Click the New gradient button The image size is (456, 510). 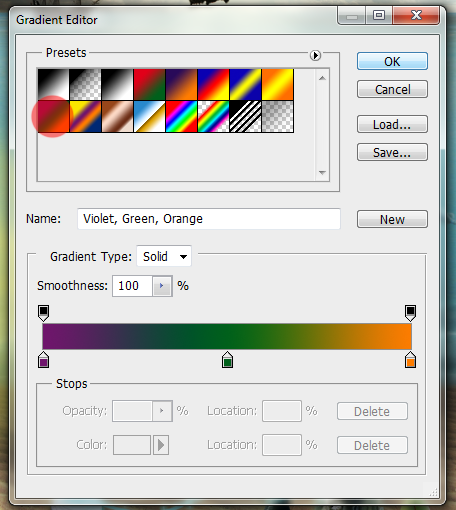[392, 219]
